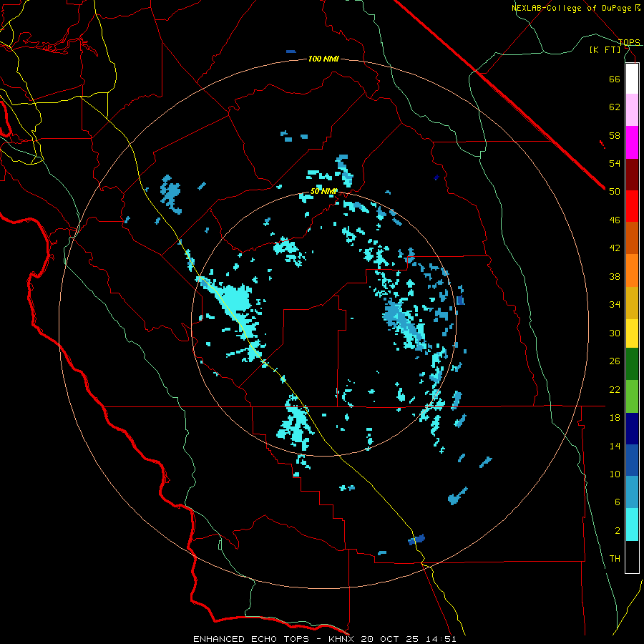This screenshot has width=644, height=644.
Task: Click the '54' legend value
Action: coord(615,163)
